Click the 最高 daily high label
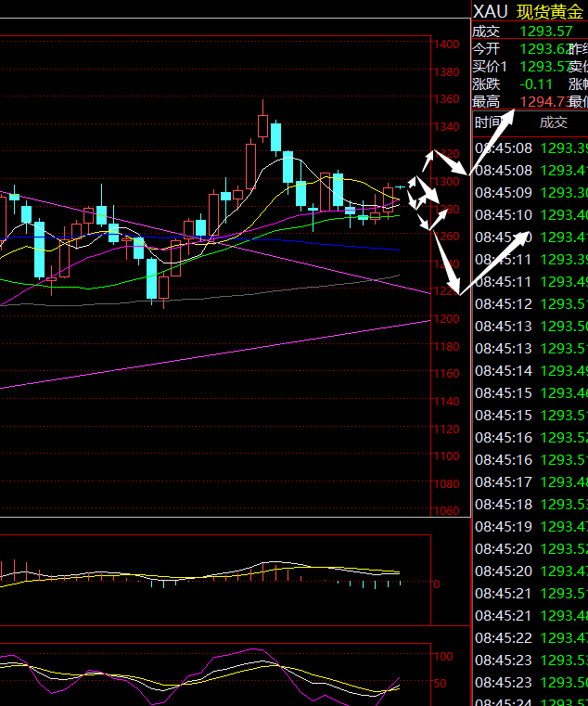588x706 pixels. pyautogui.click(x=486, y=102)
